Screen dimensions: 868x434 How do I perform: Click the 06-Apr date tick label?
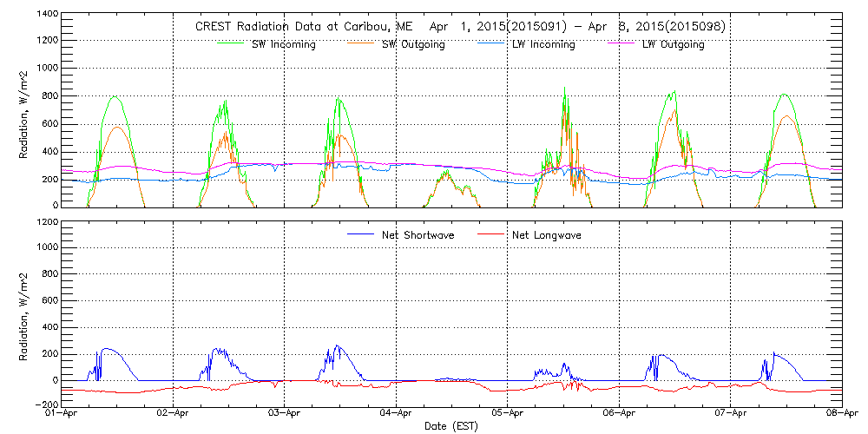[619, 414]
